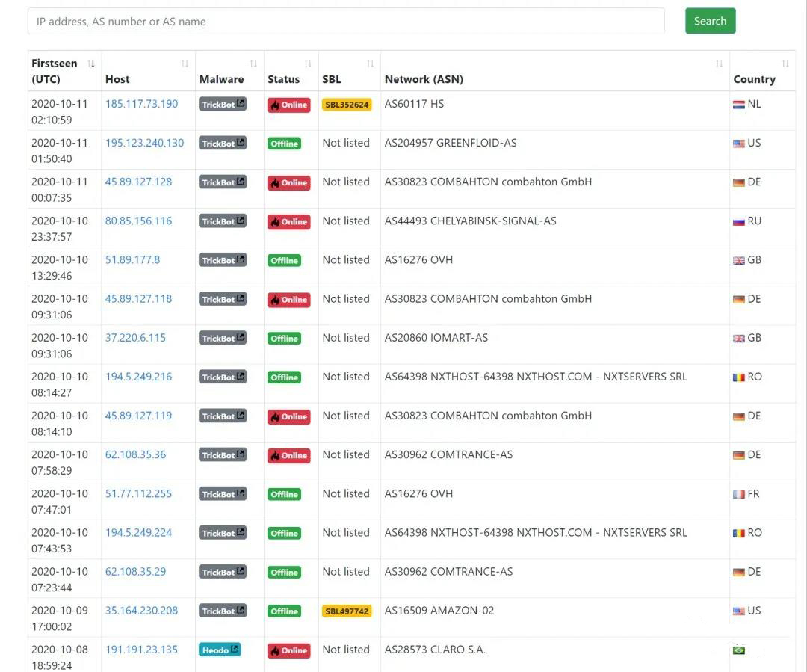
Task: Click the SBL497742 listing badge
Action: click(347, 611)
